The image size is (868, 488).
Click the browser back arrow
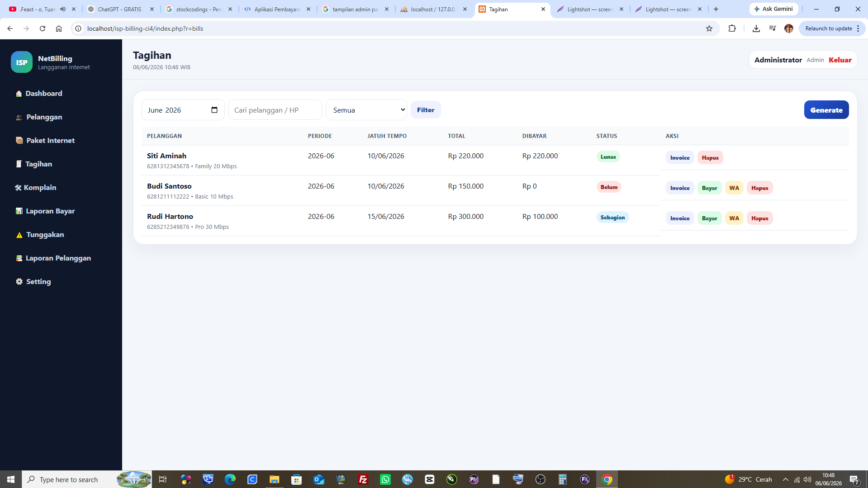coord(10,28)
